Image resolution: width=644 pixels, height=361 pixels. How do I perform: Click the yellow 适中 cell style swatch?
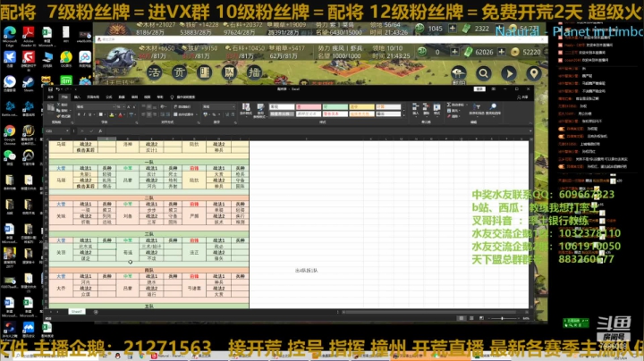pyautogui.click(x=361, y=106)
